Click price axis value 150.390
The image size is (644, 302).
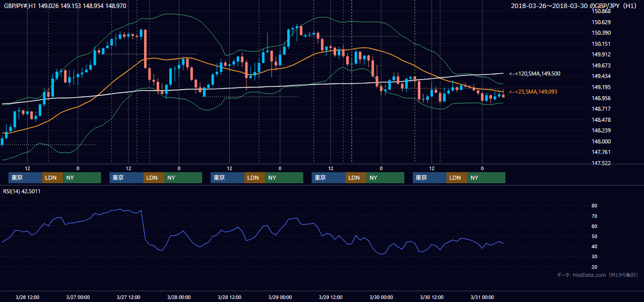point(602,33)
